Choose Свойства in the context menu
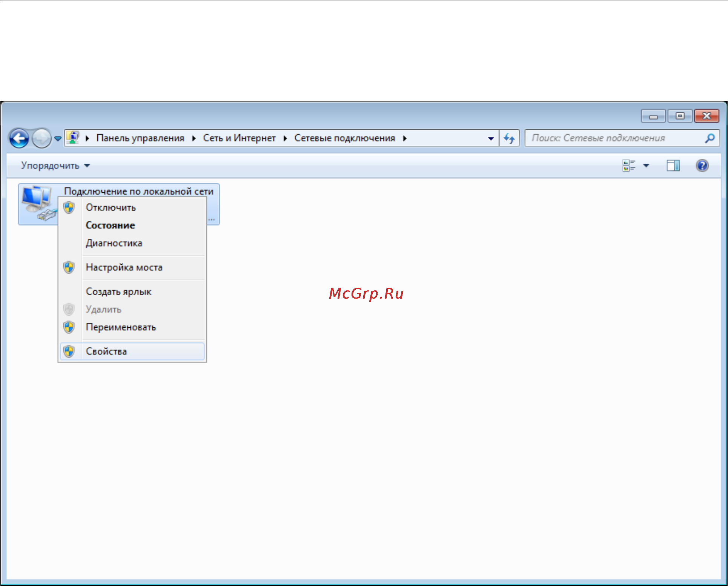The height and width of the screenshot is (586, 728). tap(132, 351)
